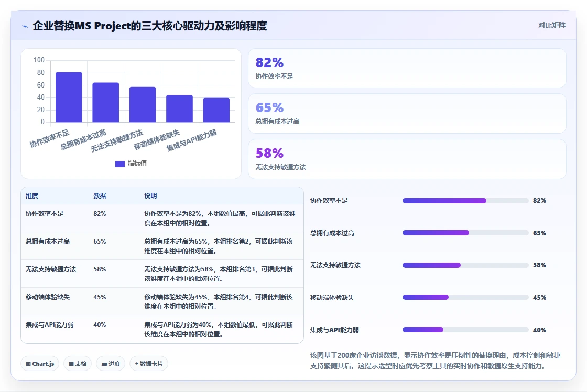
Task: Click the 82% value in table
Action: tap(100, 214)
